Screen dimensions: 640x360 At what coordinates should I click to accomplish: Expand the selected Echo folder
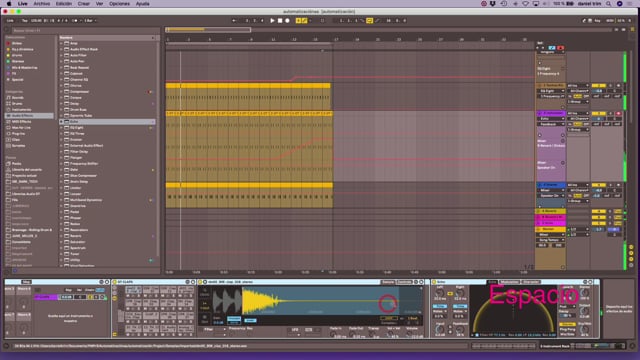[62, 122]
